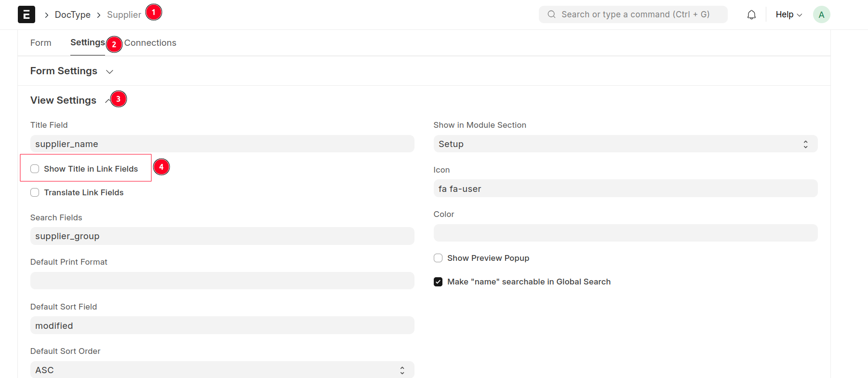Click red annotation marker number 2
The image size is (868, 378).
(114, 44)
